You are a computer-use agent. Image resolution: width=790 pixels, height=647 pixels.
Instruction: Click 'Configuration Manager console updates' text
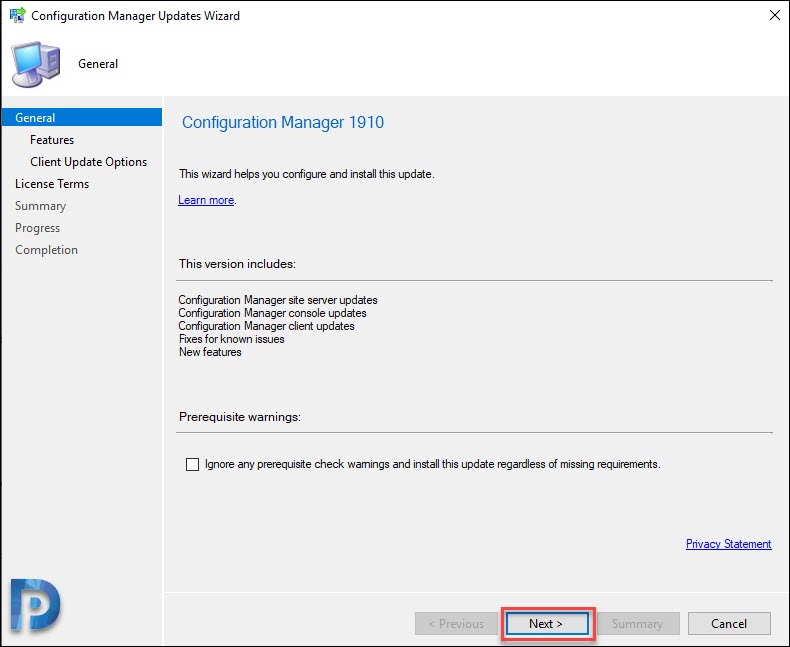coord(272,313)
